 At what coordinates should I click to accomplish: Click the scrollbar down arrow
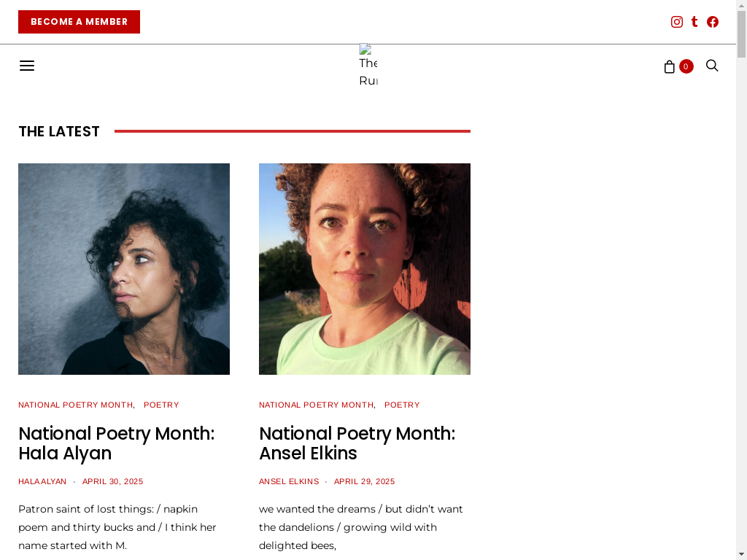coord(741,555)
